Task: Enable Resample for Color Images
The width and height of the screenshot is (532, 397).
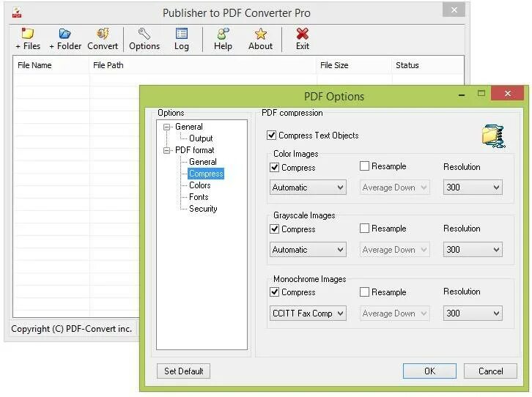Action: [x=364, y=166]
